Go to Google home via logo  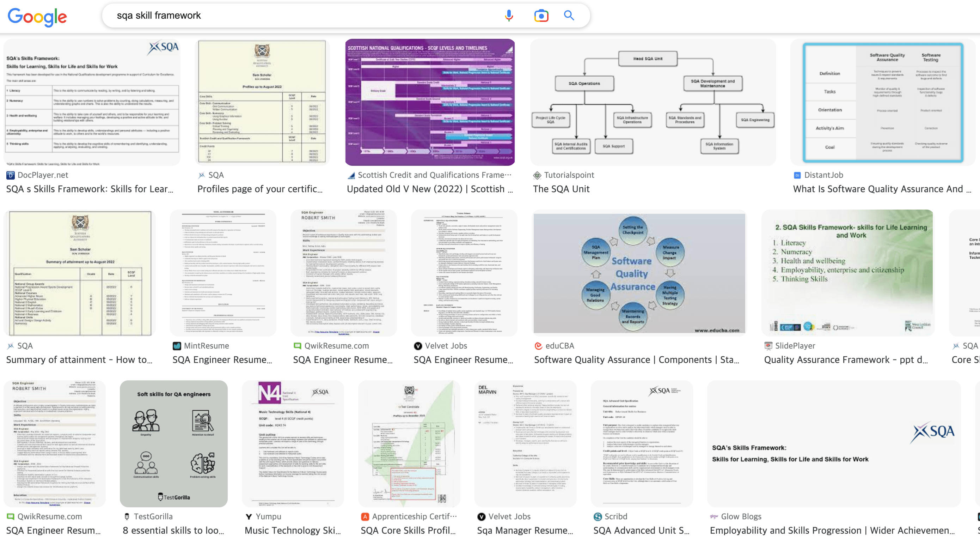(x=37, y=17)
